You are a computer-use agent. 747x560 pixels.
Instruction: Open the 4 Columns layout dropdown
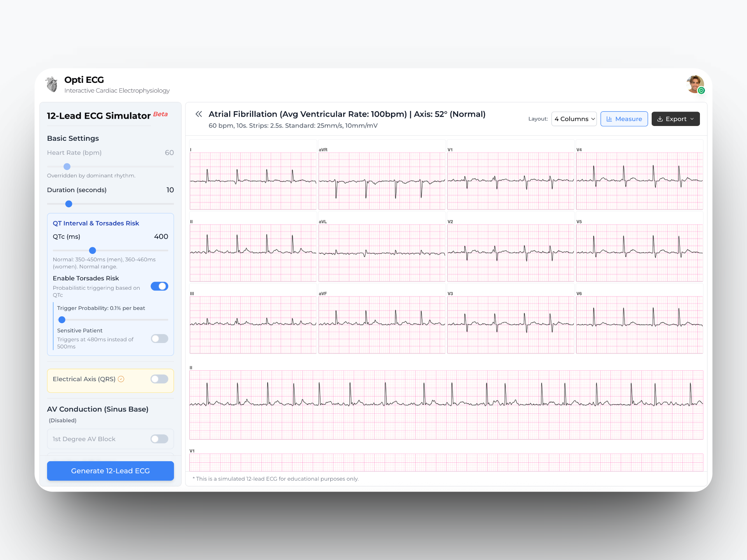[574, 119]
